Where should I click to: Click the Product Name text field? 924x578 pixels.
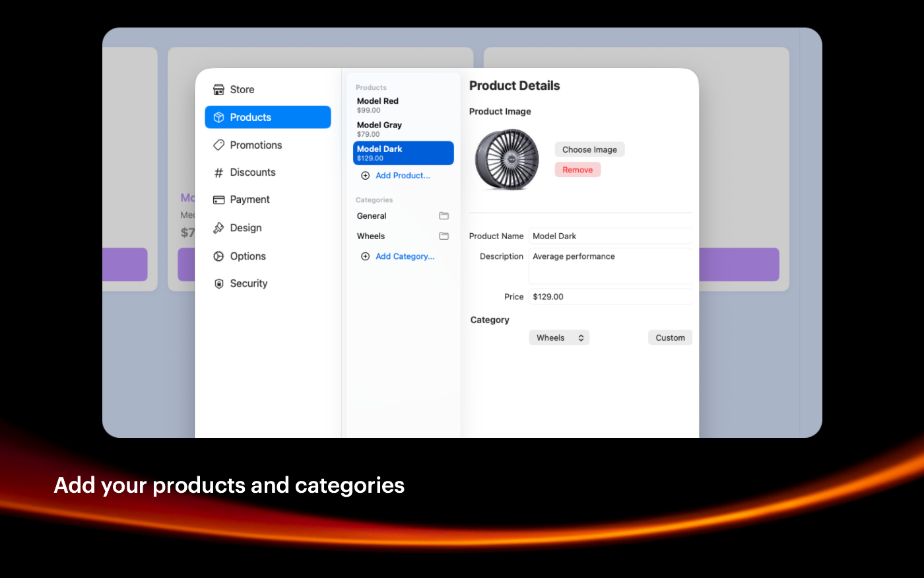point(610,236)
